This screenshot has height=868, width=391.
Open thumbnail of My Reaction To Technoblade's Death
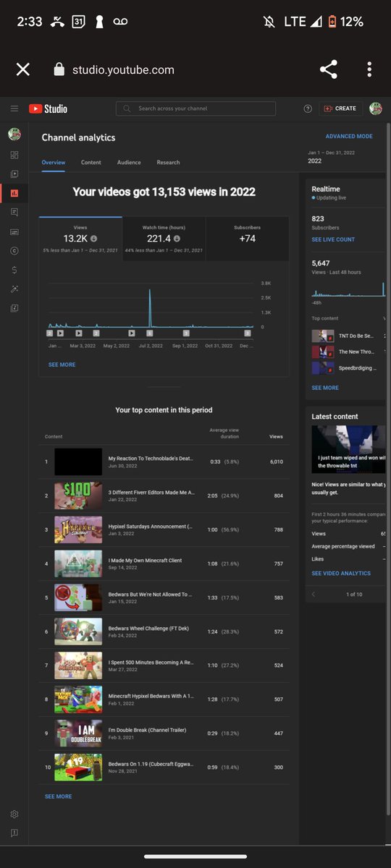[78, 461]
